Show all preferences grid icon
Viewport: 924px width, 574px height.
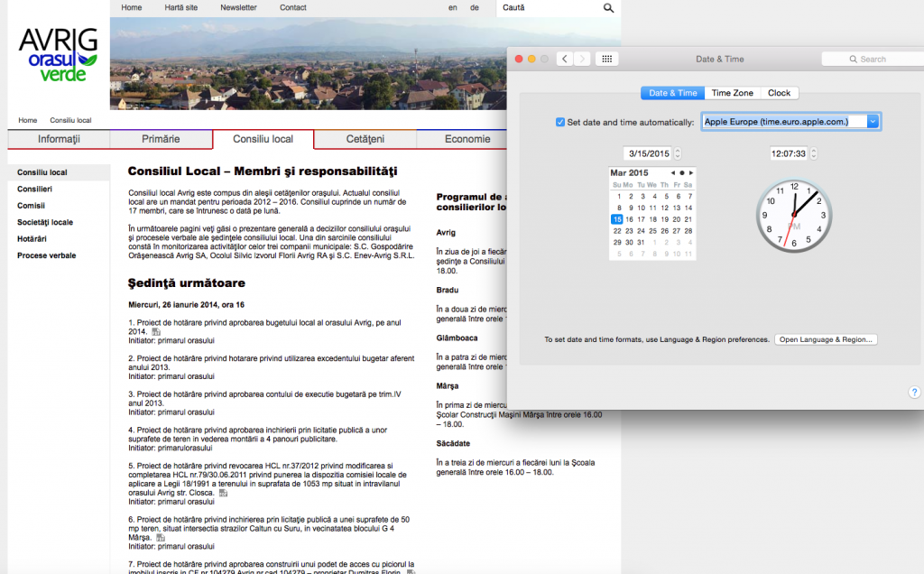click(607, 59)
